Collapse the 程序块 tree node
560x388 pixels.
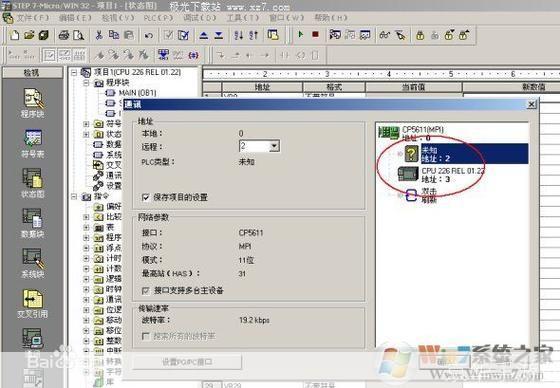tap(86, 83)
